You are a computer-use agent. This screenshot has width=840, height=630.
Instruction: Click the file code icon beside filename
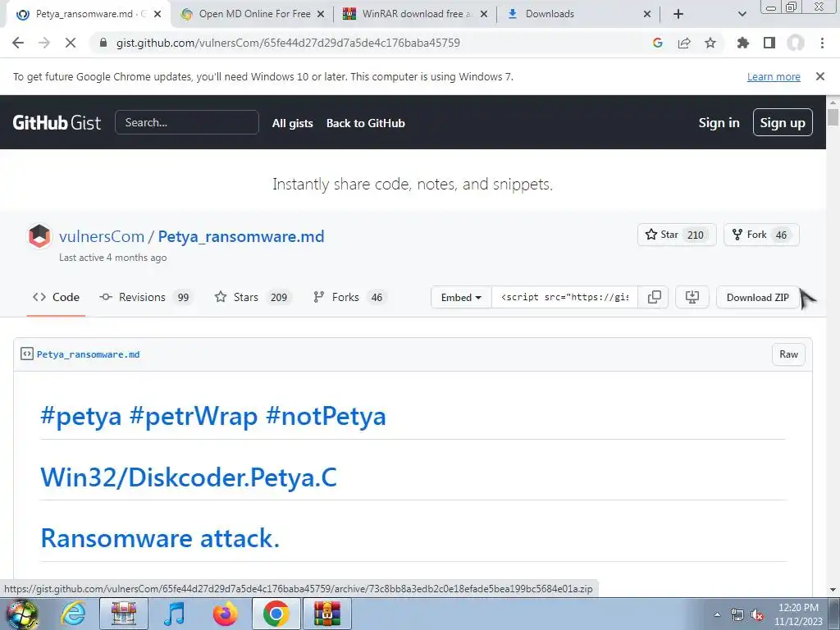pos(27,354)
